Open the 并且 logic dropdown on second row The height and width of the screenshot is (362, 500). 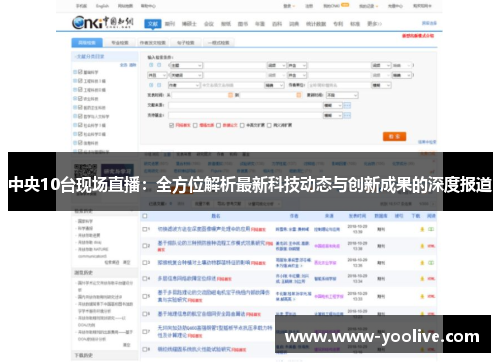tap(157, 75)
